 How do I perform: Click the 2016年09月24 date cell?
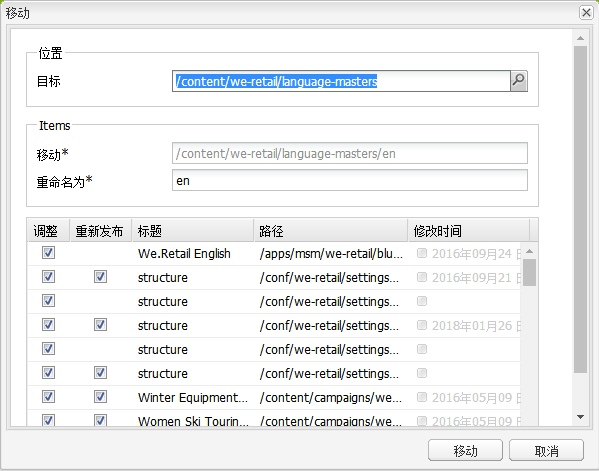click(x=476, y=254)
